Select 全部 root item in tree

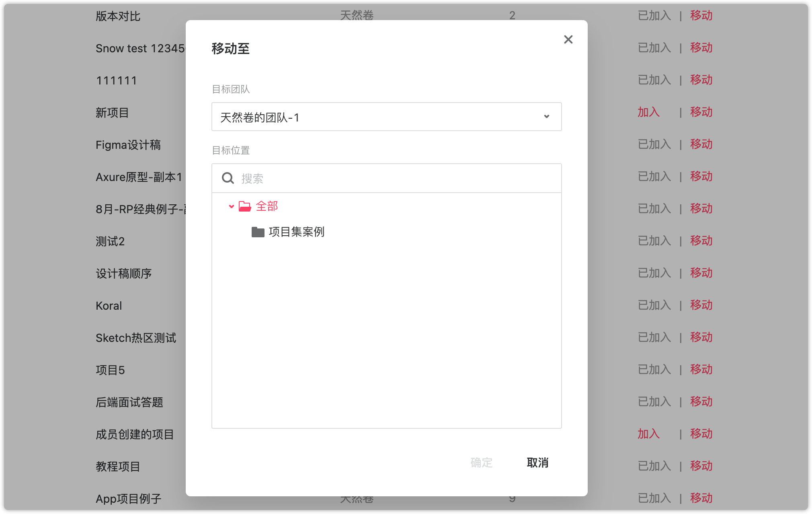267,206
